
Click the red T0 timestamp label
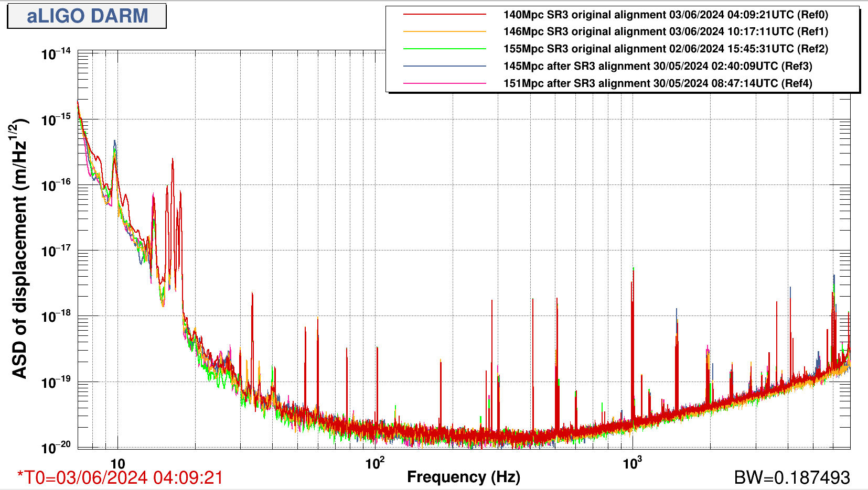point(120,477)
